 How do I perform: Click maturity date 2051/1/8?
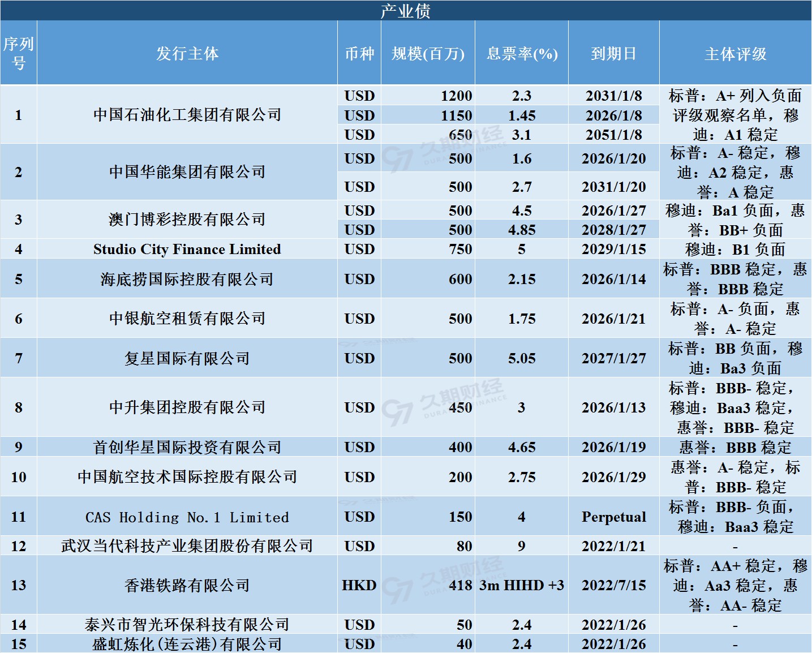pyautogui.click(x=614, y=135)
